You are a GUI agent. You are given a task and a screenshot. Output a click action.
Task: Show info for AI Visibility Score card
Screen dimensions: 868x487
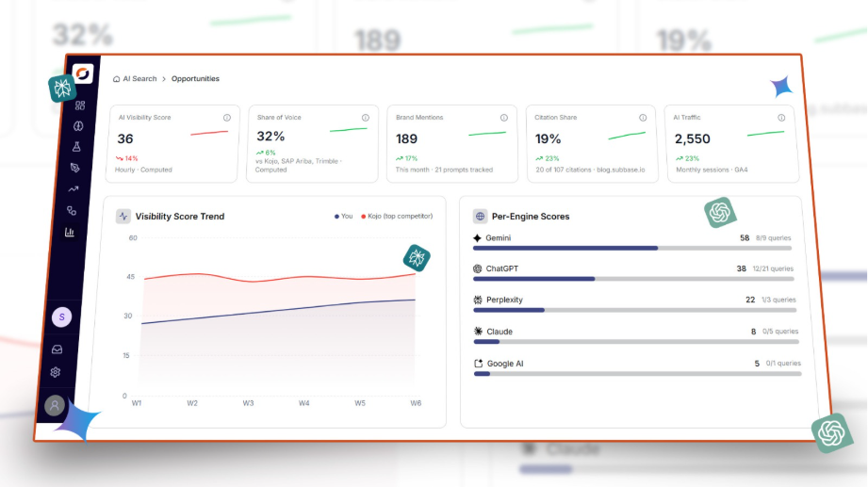227,118
